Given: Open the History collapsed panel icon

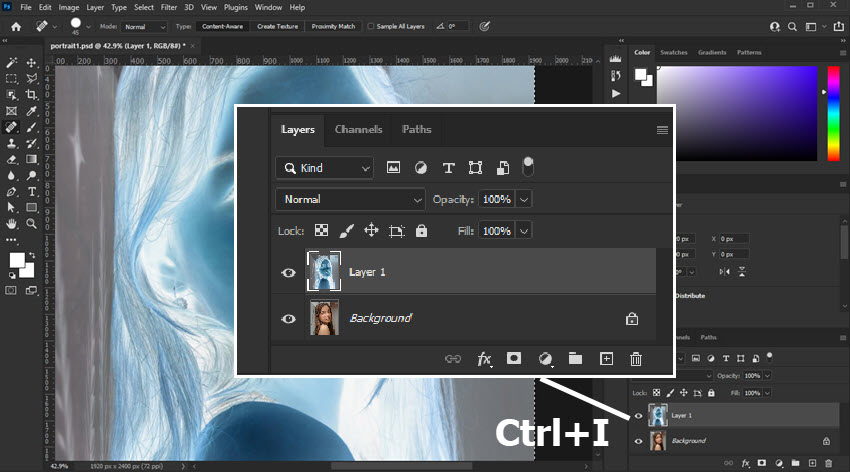Looking at the screenshot, I should coord(615,76).
